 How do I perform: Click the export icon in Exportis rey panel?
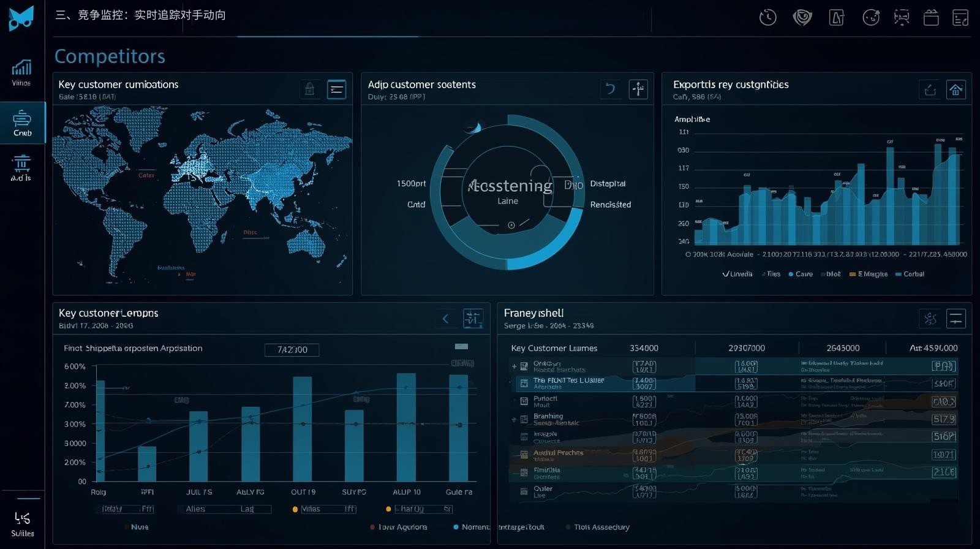[930, 90]
